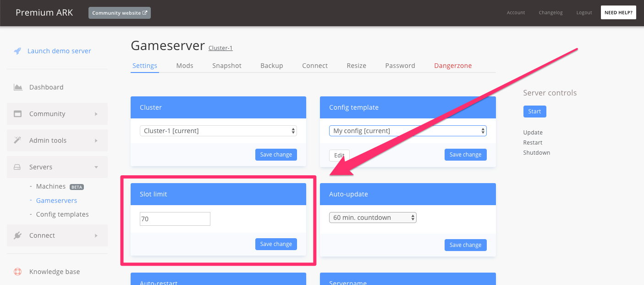Switch to the Settings tab

(x=145, y=66)
